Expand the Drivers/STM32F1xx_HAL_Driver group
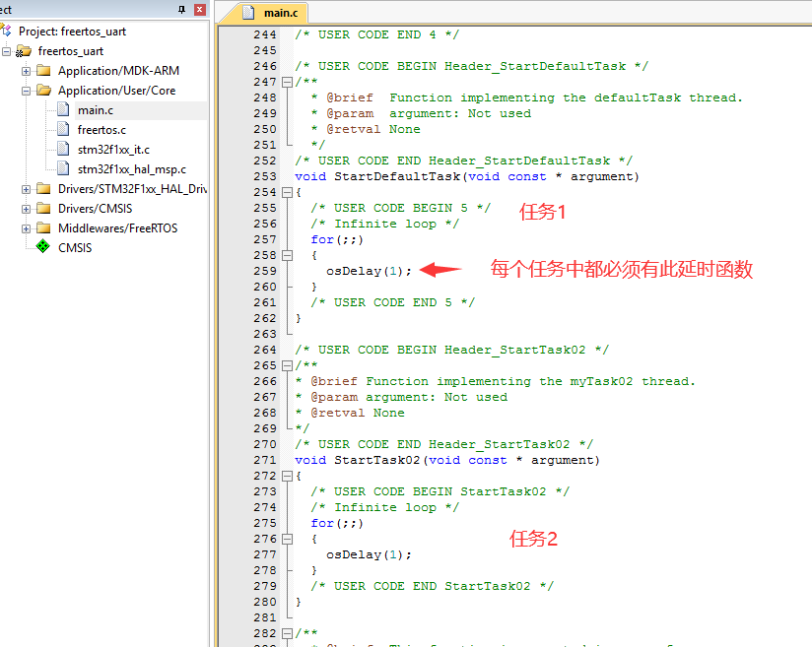 [26, 189]
